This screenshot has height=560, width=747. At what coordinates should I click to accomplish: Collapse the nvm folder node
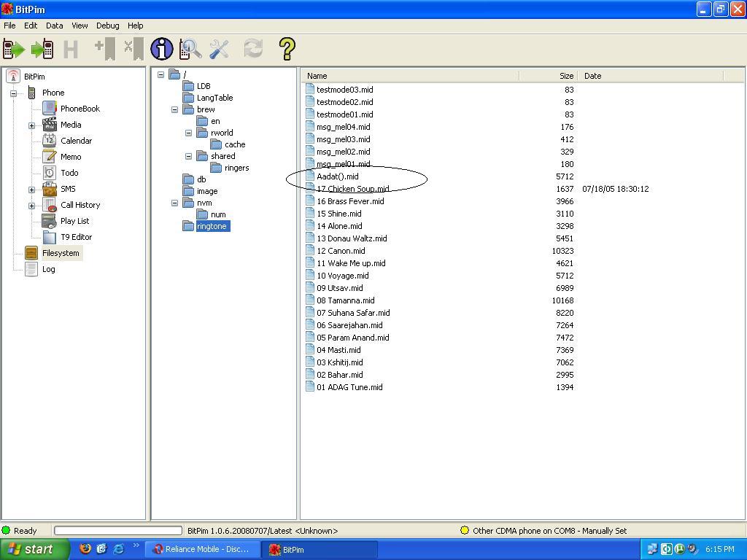[x=175, y=203]
